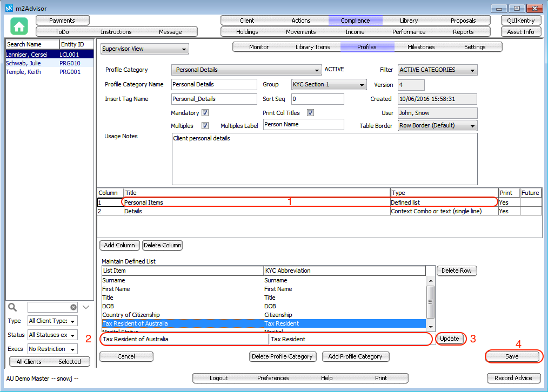The image size is (548, 392).
Task: Click the green Home icon
Action: coord(19,26)
